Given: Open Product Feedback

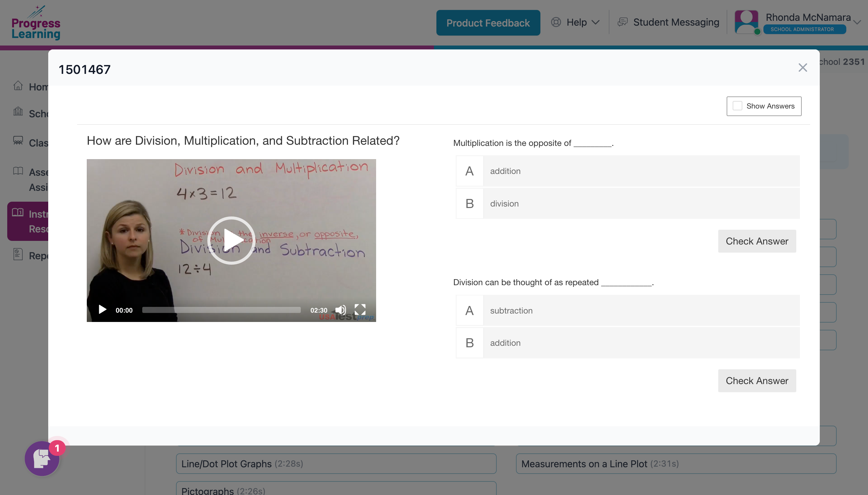Looking at the screenshot, I should tap(488, 23).
